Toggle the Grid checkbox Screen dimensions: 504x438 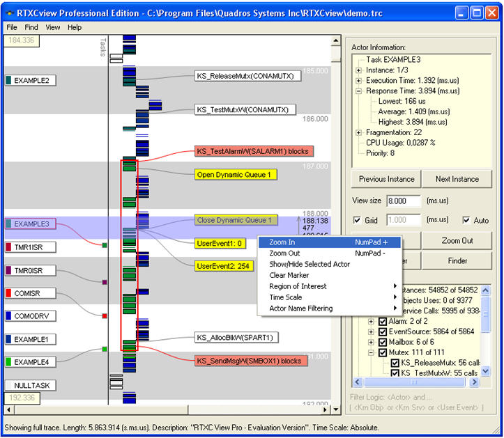[x=357, y=220]
